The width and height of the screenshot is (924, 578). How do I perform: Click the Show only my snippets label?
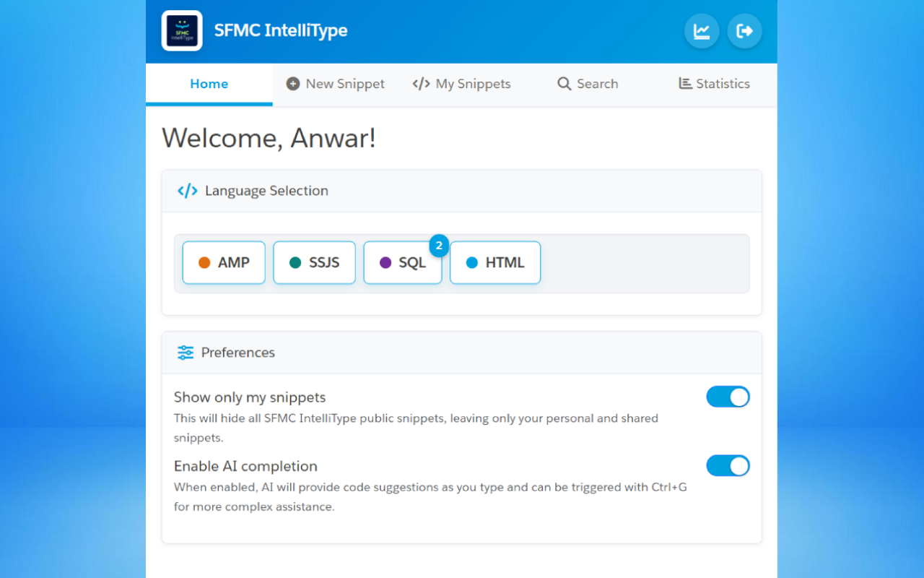[x=250, y=397]
